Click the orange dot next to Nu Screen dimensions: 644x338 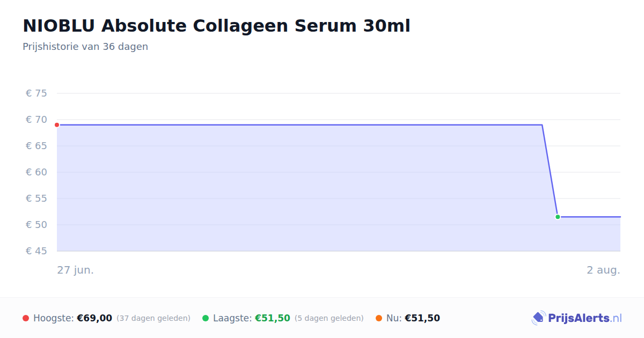click(x=379, y=318)
